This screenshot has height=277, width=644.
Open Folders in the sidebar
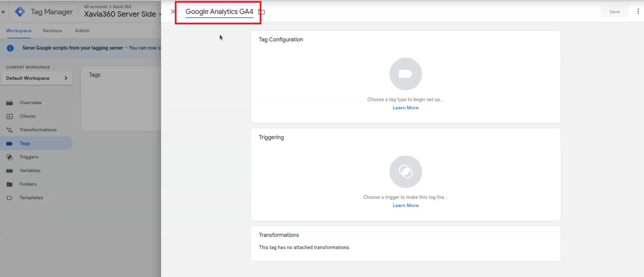tap(28, 184)
